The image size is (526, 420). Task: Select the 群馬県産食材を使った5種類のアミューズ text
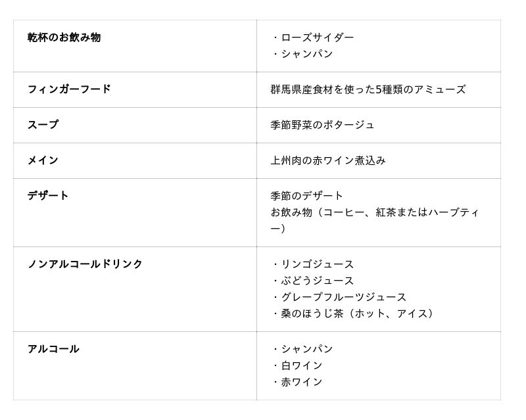pos(368,89)
